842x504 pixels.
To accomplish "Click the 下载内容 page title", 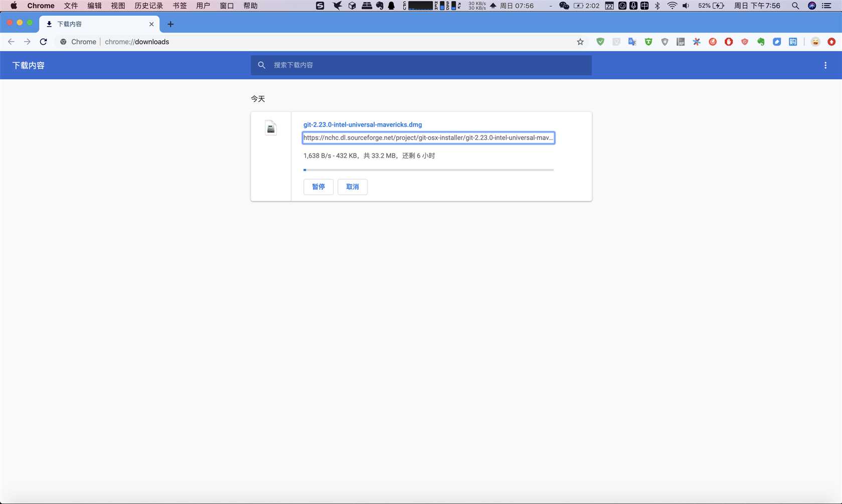I will (29, 65).
